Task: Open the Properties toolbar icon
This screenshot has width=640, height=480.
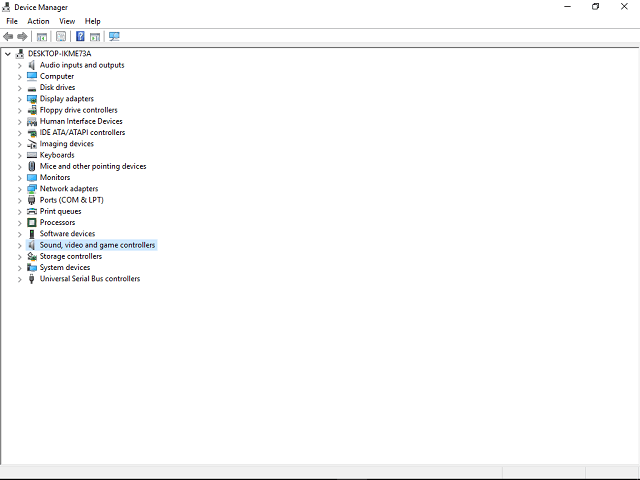Action: 61,37
